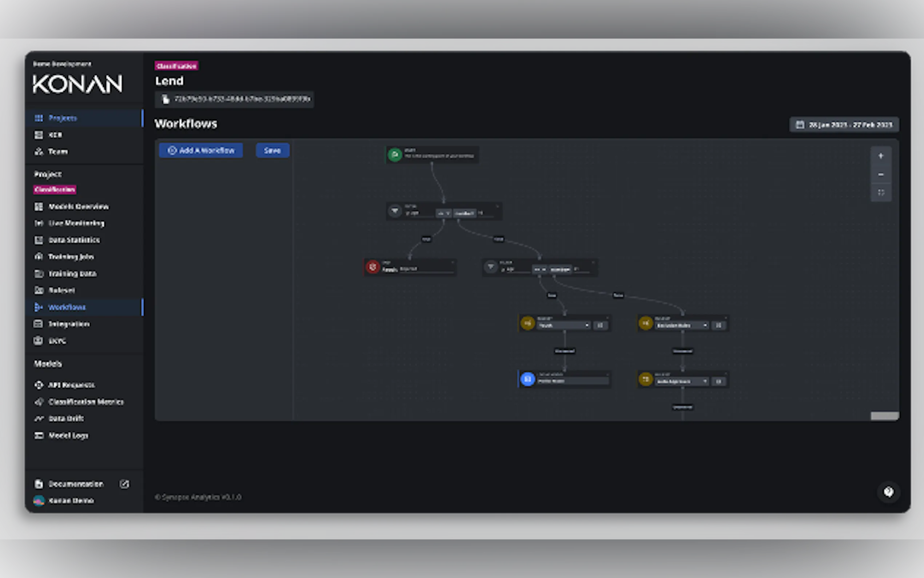The height and width of the screenshot is (578, 924).
Task: Zoom out of the workflow canvas
Action: [x=880, y=174]
